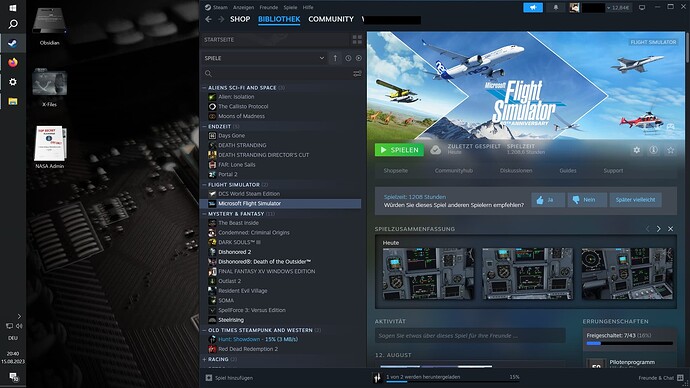Click the cloud sync status icon
The image size is (690, 388).
click(x=435, y=150)
